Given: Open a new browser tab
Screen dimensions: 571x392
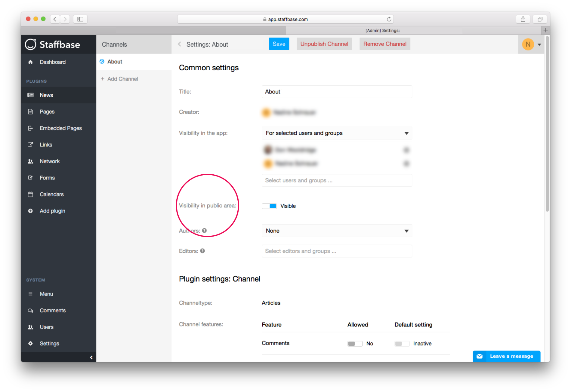Looking at the screenshot, I should coord(545,30).
